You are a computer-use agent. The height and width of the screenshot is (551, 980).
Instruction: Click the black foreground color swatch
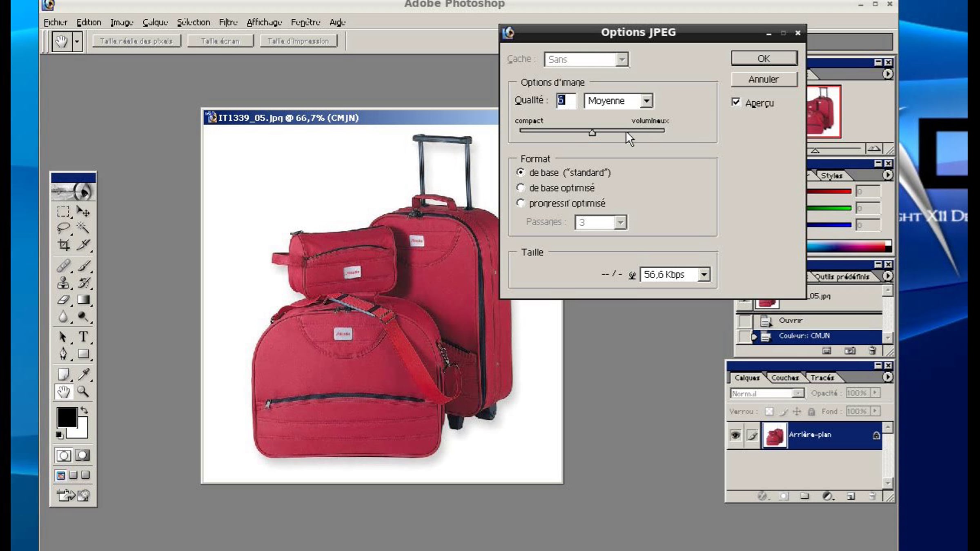[67, 417]
